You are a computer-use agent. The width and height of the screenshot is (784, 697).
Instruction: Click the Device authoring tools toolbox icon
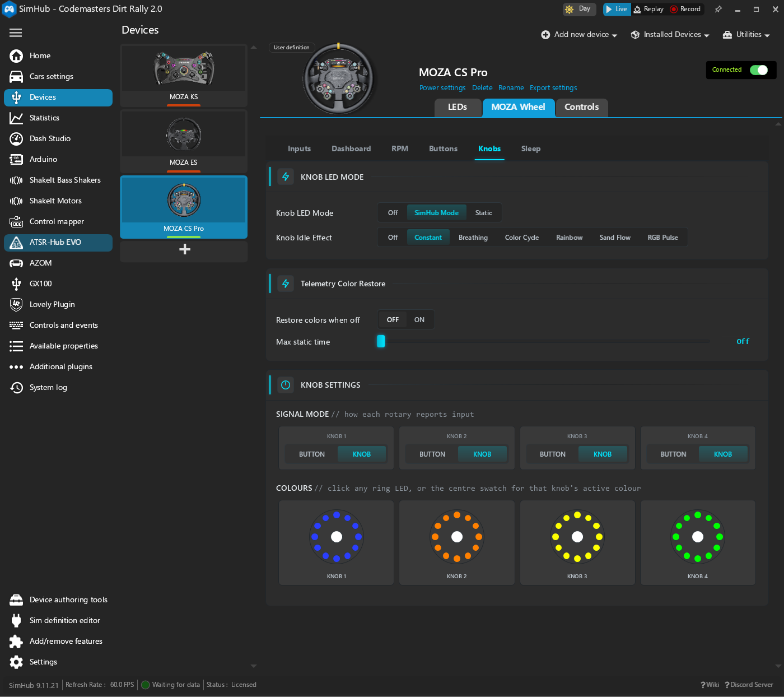tap(16, 600)
